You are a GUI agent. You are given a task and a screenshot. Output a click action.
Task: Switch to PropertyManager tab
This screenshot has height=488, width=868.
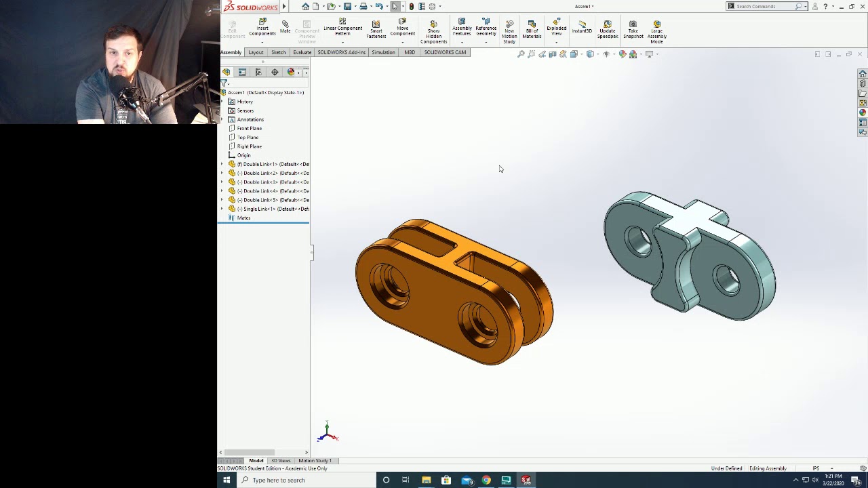(242, 72)
